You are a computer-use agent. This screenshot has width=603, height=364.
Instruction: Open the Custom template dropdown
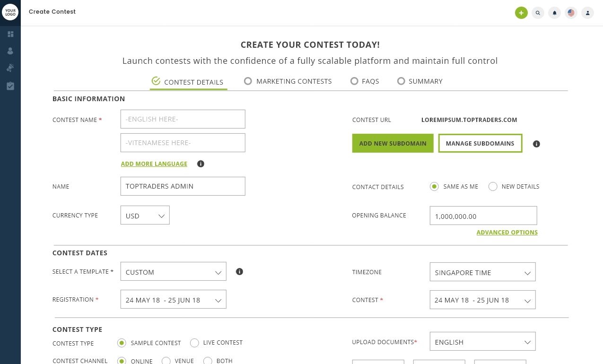(173, 272)
